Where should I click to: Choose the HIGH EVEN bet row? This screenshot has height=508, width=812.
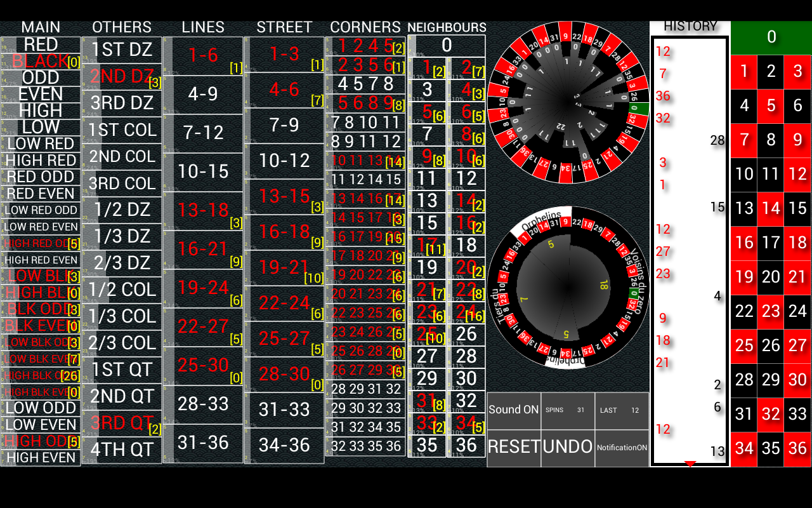pos(41,457)
